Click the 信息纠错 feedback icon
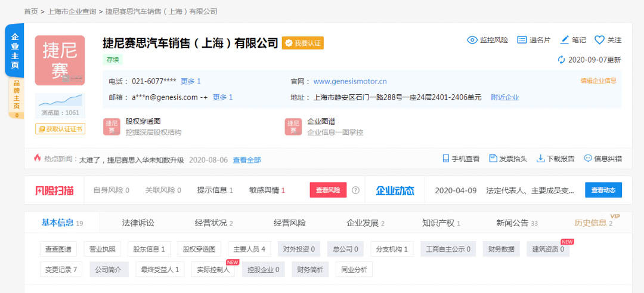 pyautogui.click(x=587, y=159)
